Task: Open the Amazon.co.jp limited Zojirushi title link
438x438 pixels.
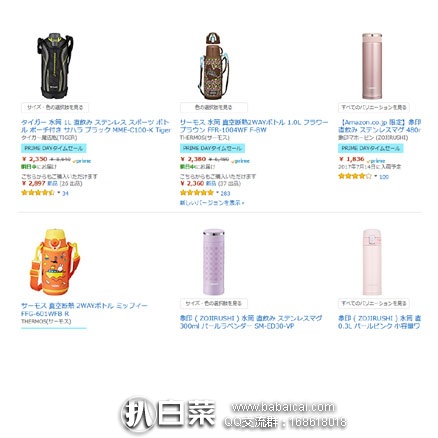Action: click(380, 126)
